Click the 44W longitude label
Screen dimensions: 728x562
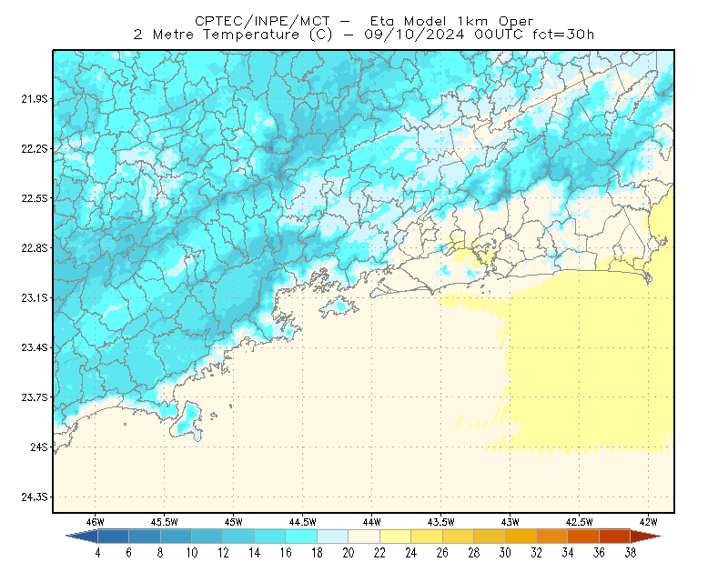[371, 522]
